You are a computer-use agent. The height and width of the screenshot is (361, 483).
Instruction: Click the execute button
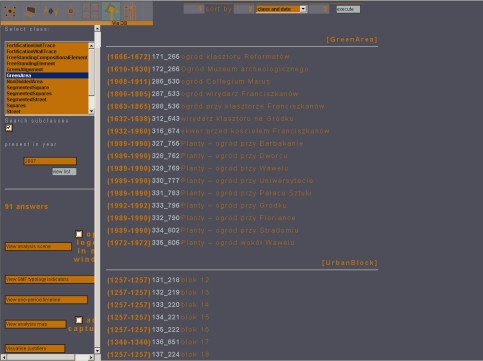pos(348,9)
